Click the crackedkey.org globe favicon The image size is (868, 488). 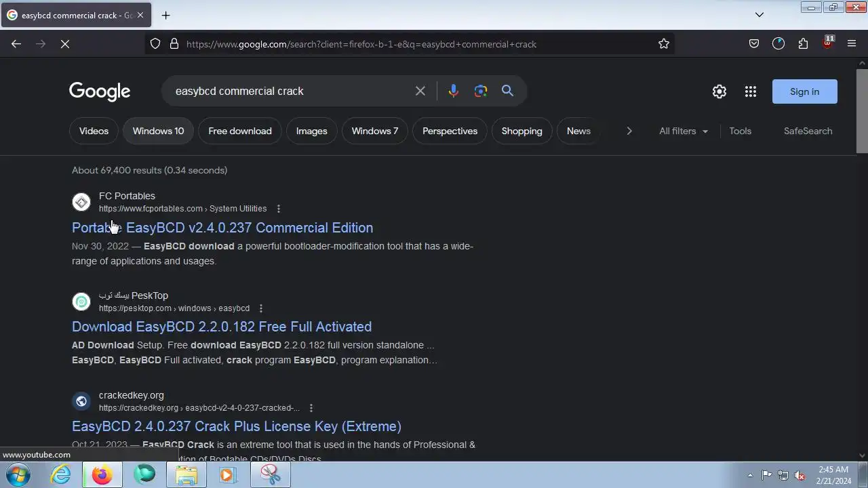(81, 401)
